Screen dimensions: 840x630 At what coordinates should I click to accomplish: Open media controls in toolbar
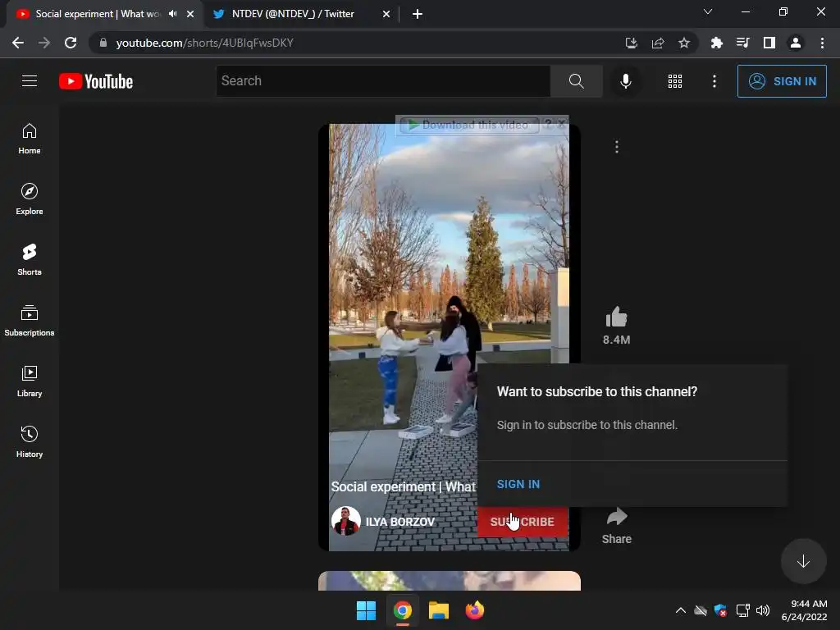pos(742,43)
